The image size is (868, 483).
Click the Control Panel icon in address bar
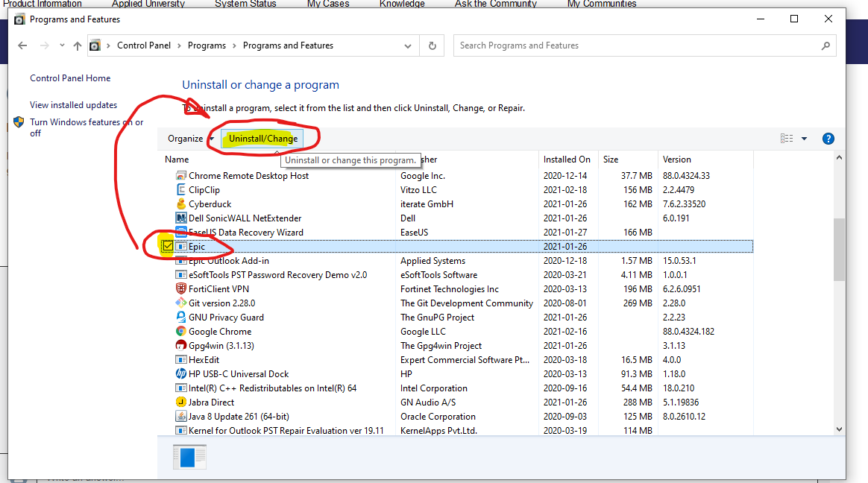click(95, 45)
